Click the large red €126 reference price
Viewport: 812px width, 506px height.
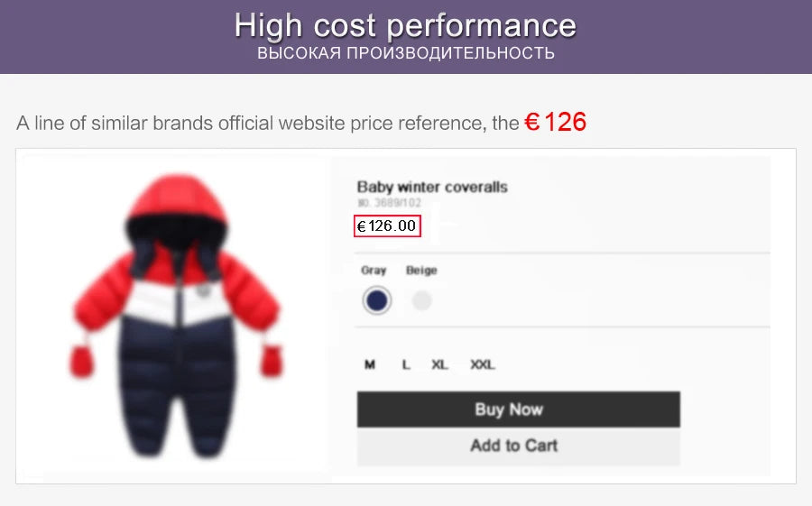(x=556, y=122)
